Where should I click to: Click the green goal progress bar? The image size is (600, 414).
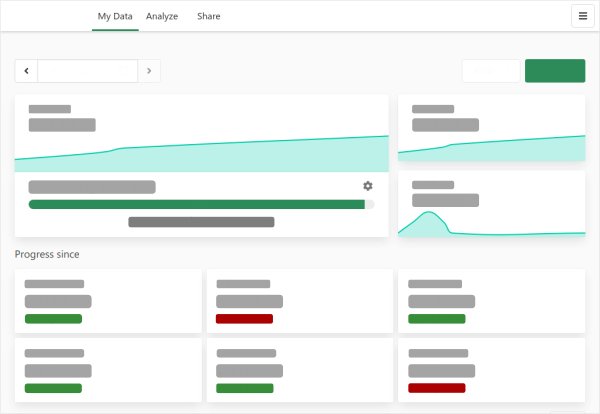[x=197, y=204]
